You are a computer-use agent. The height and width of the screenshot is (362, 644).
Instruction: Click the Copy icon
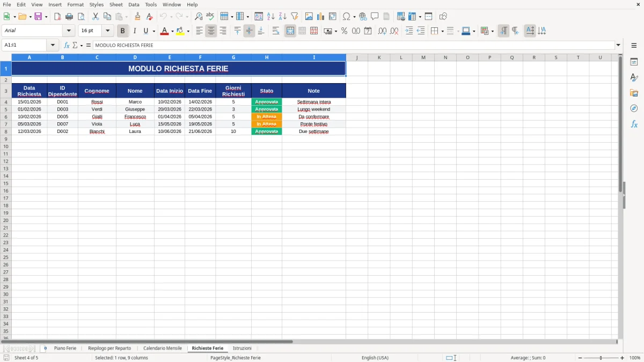coord(107,17)
